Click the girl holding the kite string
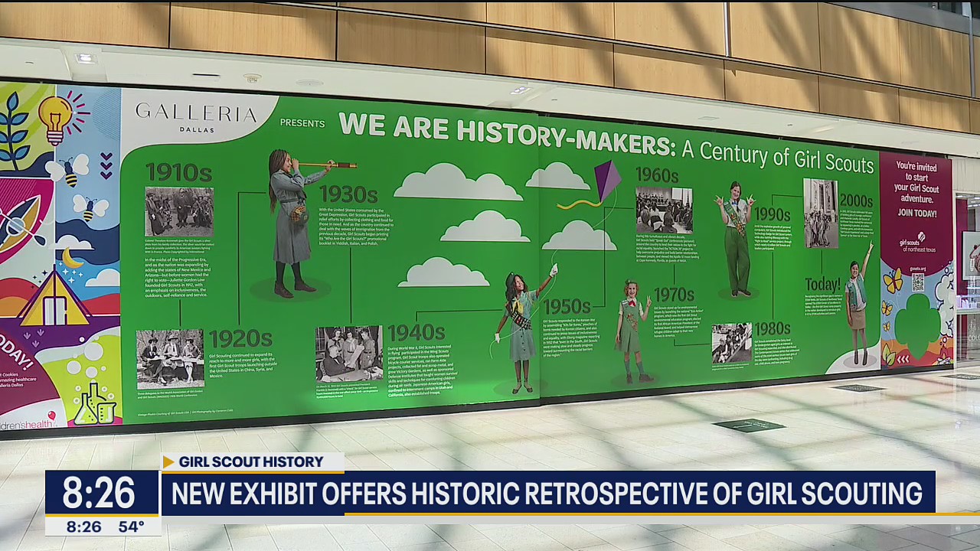Viewport: 980px width, 551px height. click(x=527, y=328)
